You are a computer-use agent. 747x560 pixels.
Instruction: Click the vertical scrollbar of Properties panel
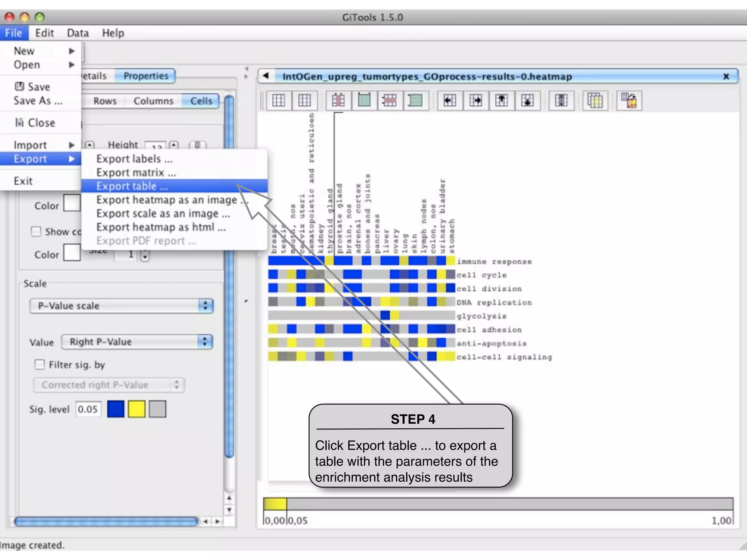point(229,276)
